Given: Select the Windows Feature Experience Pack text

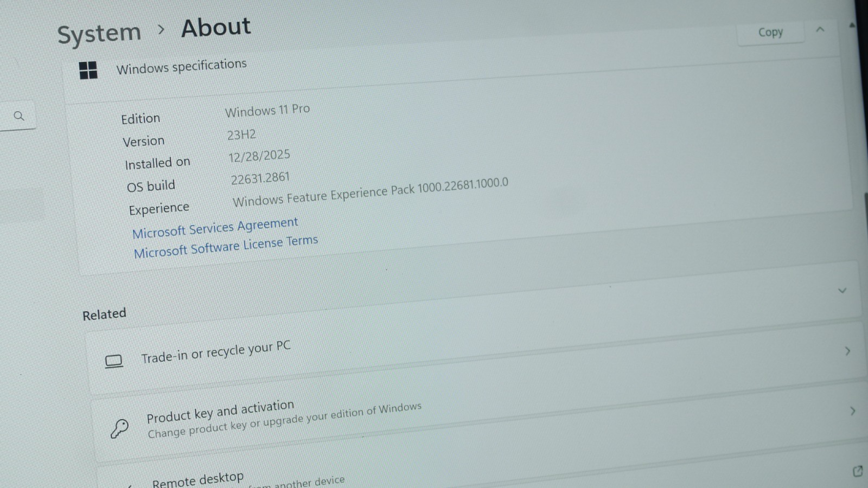Looking at the screenshot, I should coord(371,192).
